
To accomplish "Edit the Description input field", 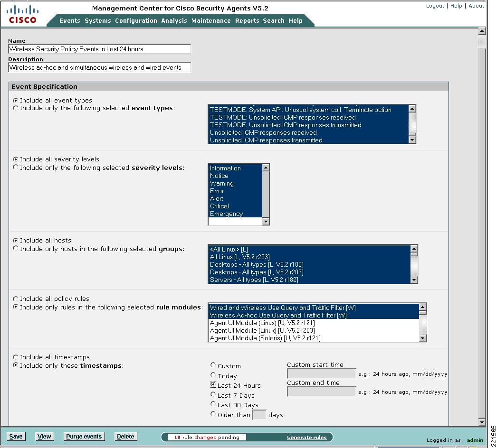I will coord(100,67).
